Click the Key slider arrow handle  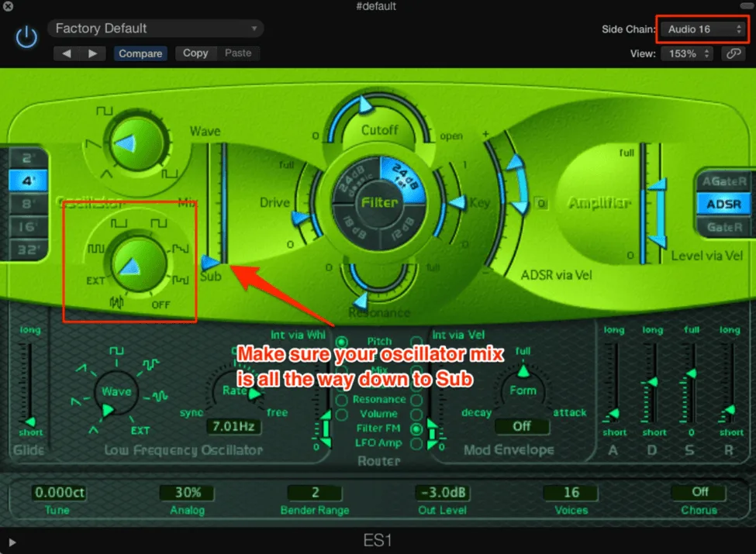tap(456, 203)
